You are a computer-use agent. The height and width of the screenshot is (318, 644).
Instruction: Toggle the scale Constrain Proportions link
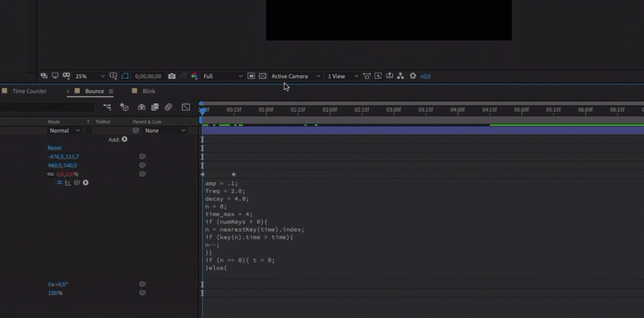(51, 175)
